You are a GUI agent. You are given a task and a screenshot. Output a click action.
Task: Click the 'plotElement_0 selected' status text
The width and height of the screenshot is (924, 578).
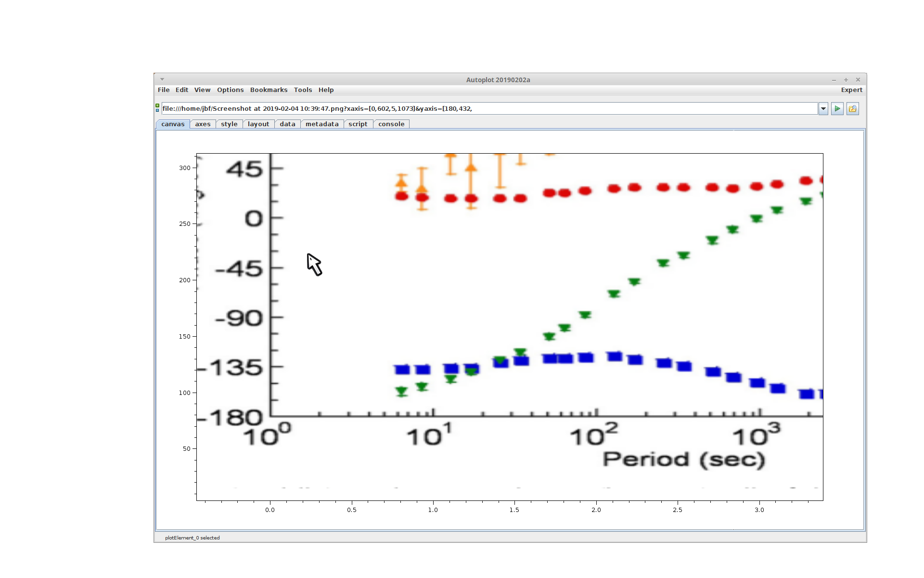tap(192, 538)
